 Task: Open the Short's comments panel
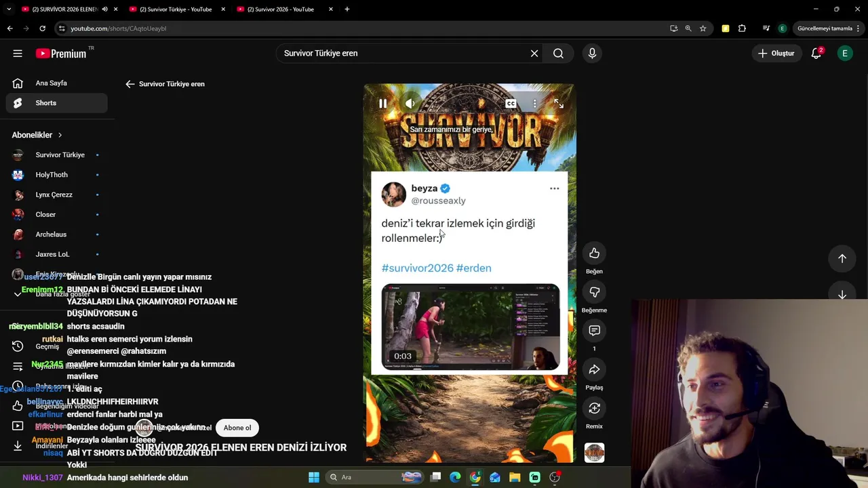(x=594, y=331)
